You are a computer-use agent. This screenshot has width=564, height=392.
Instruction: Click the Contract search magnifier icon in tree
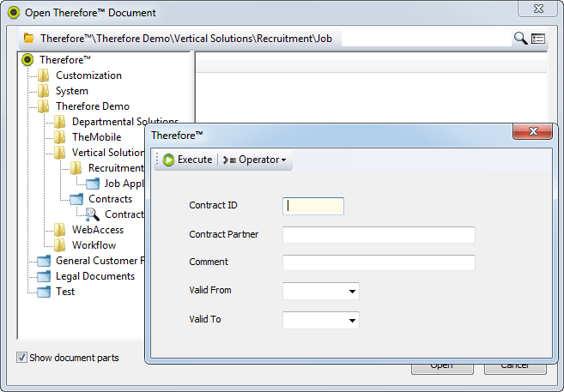coord(93,214)
